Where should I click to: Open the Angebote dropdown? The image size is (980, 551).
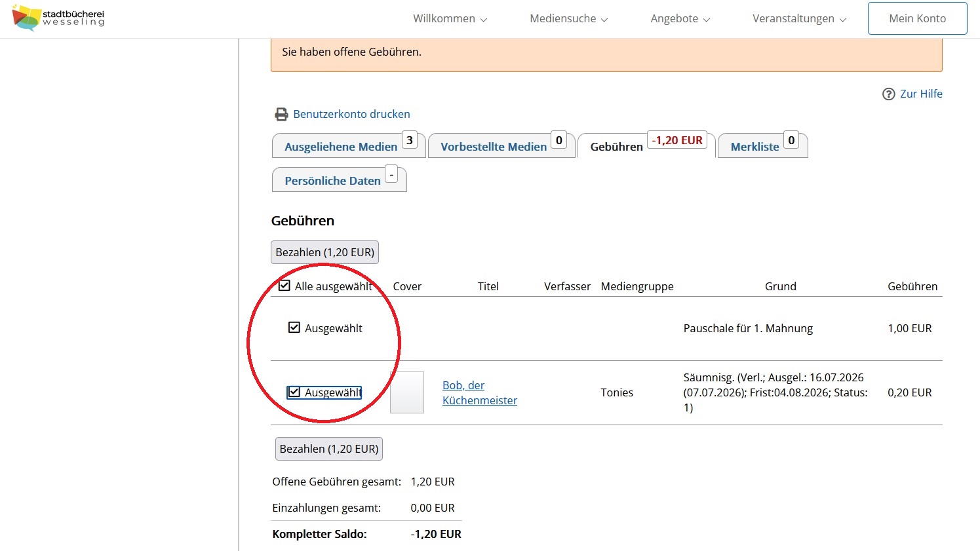[x=680, y=18]
